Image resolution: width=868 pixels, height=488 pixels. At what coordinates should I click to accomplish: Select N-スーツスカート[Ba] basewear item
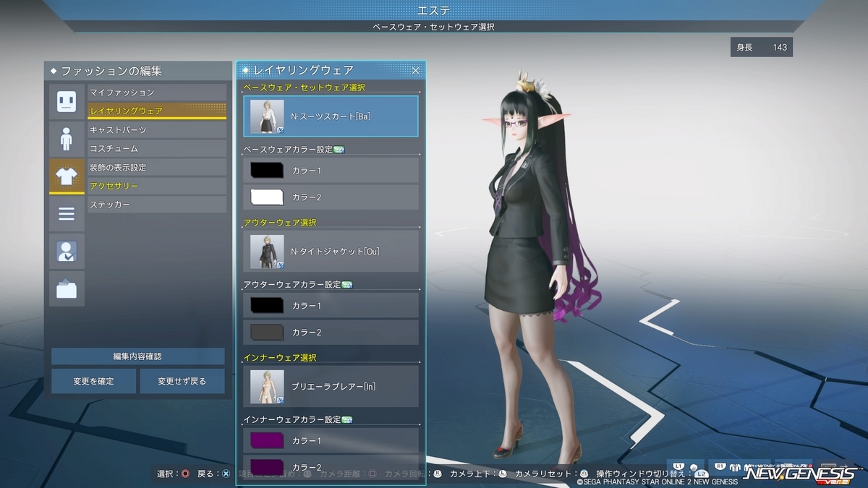[331, 116]
